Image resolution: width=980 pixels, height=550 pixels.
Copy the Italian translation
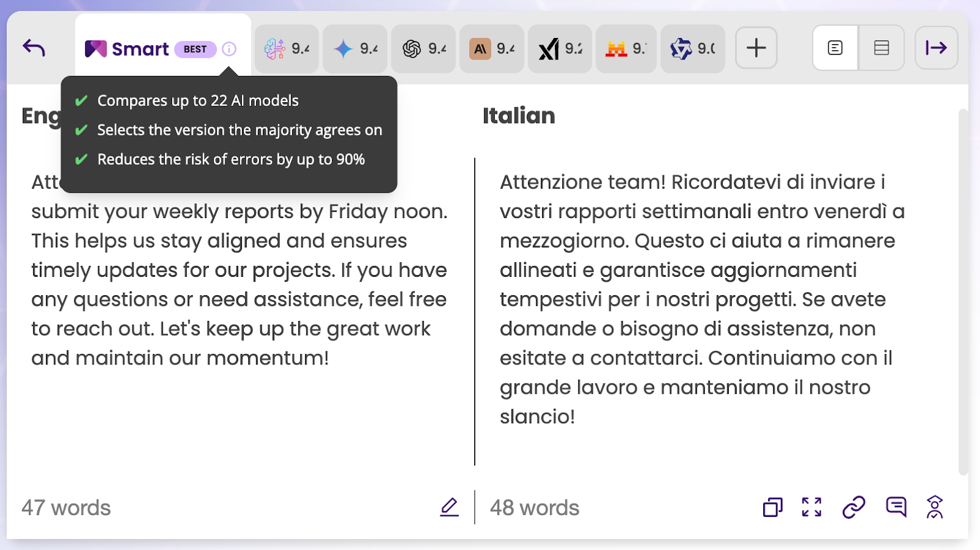tap(772, 507)
